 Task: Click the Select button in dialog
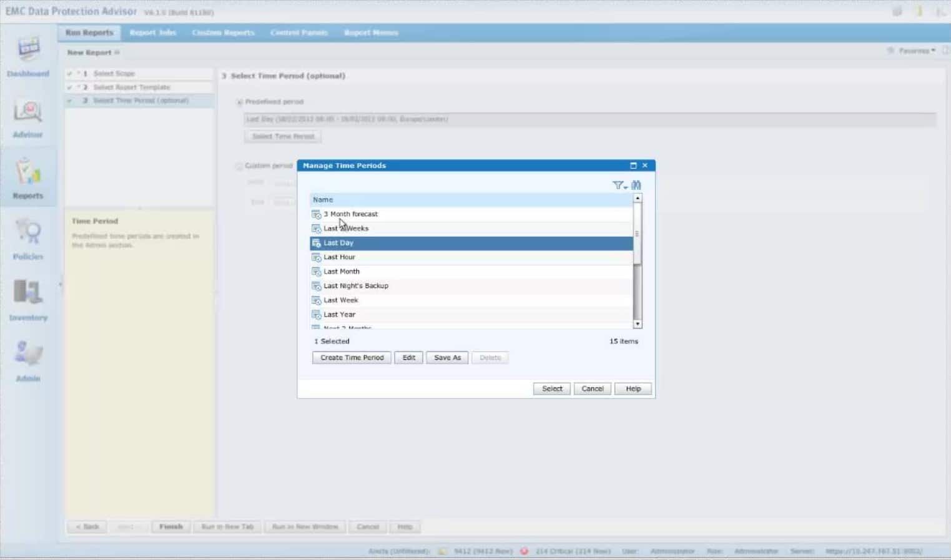click(x=552, y=389)
